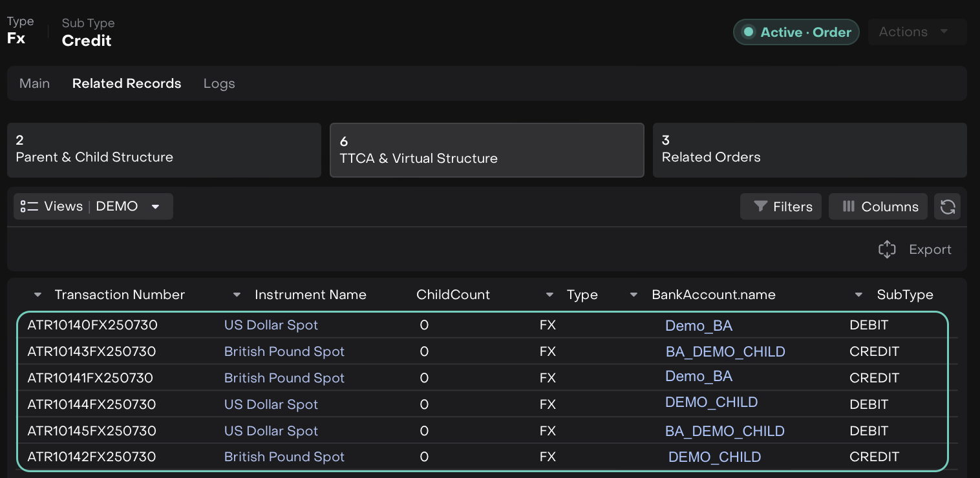Open US Dollar Spot link in first row

coord(271,325)
